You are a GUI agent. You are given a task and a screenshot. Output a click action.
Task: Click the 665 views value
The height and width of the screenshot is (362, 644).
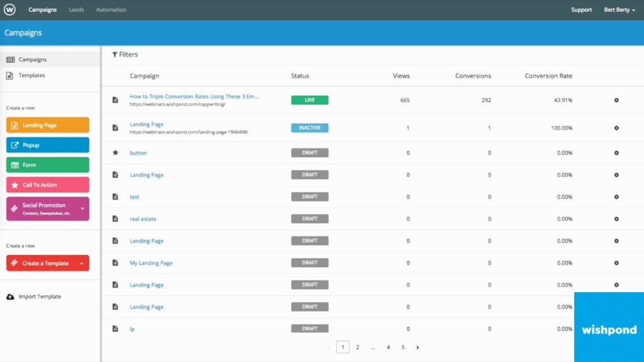pyautogui.click(x=404, y=100)
